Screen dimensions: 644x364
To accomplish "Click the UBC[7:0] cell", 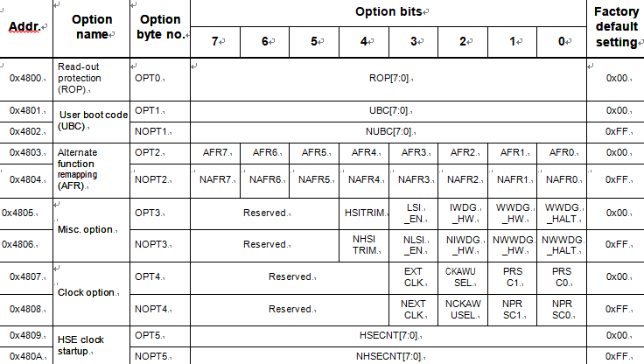I will point(388,111).
